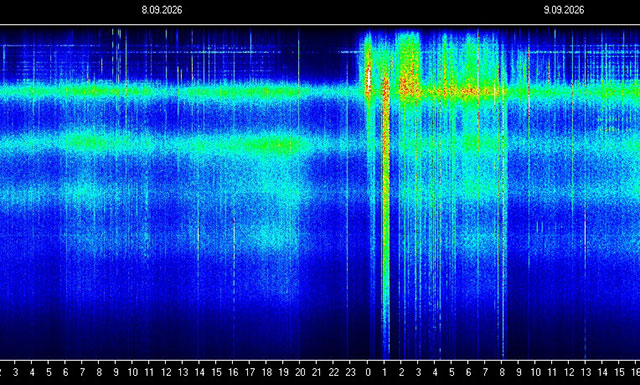Pick hour 13 on the 9.09.2026 axis
Viewport: 640px width, 385px height.
click(586, 372)
